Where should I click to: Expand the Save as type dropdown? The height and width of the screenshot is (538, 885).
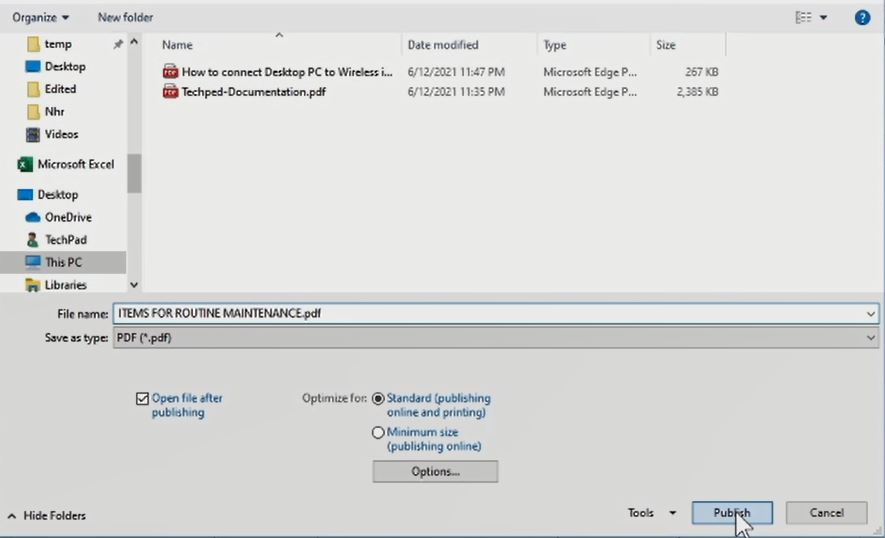click(871, 338)
